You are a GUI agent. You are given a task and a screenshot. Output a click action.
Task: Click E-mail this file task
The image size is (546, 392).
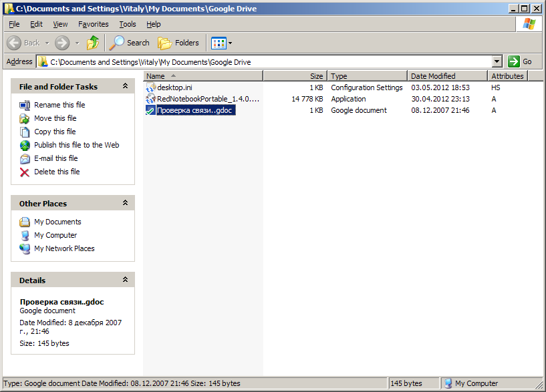coord(55,158)
